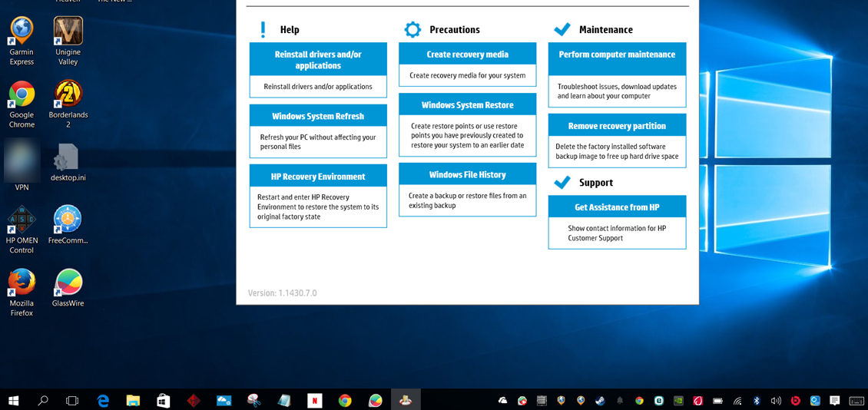The width and height of the screenshot is (868, 410).
Task: Choose Create recovery media
Action: [467, 55]
